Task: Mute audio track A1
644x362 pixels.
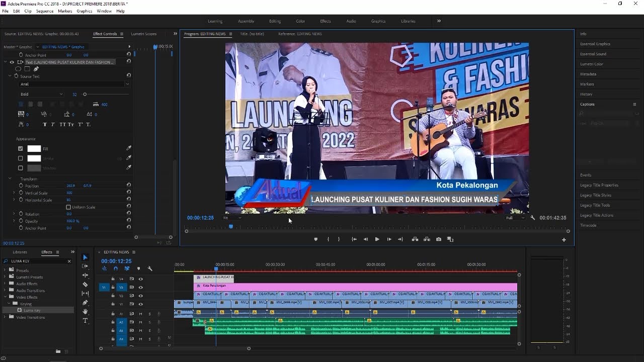Action: click(x=140, y=314)
